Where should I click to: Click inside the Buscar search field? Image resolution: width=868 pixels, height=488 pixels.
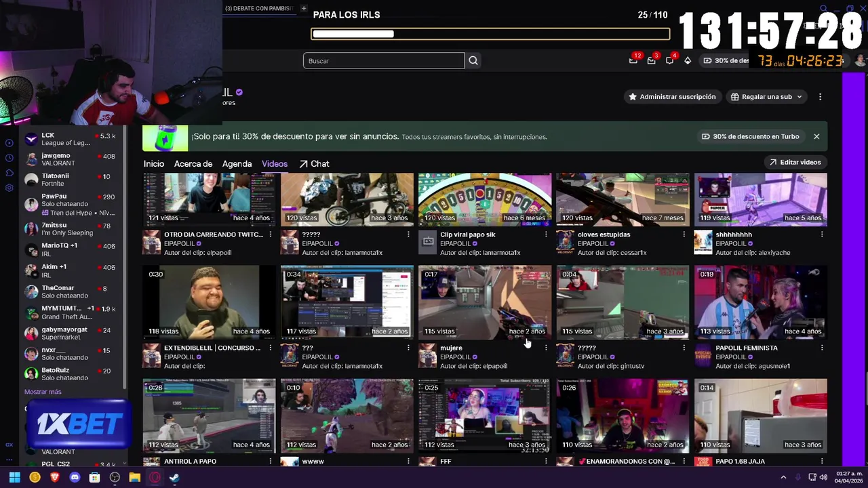384,60
